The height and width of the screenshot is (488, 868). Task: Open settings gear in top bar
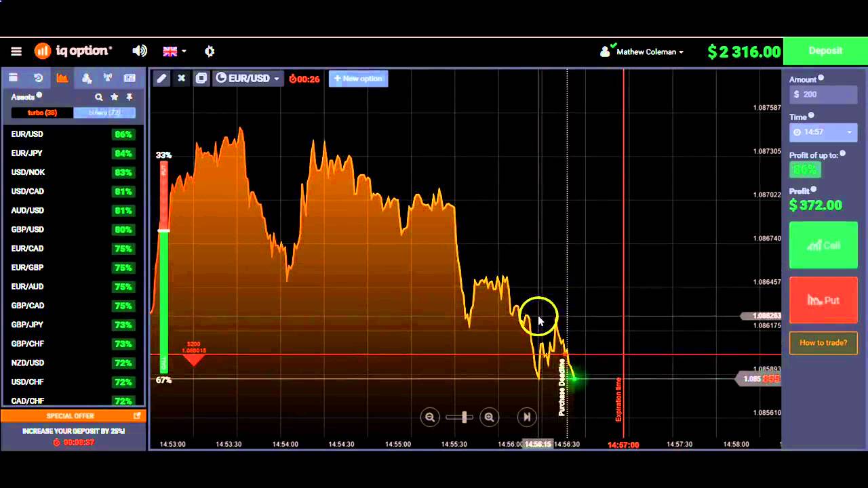(210, 51)
